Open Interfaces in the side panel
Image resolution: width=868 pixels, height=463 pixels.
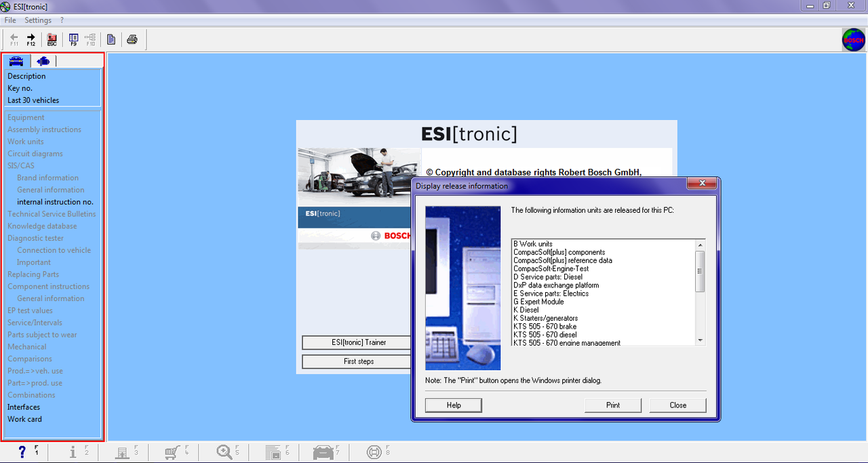24,407
